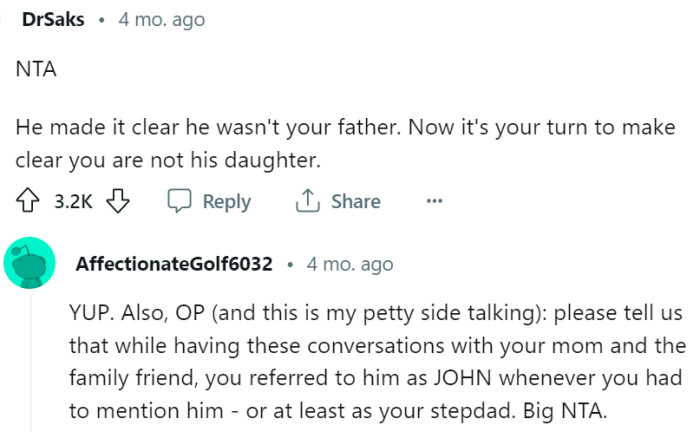Open the three-dot more options menu
This screenshot has width=700, height=432.
[434, 201]
